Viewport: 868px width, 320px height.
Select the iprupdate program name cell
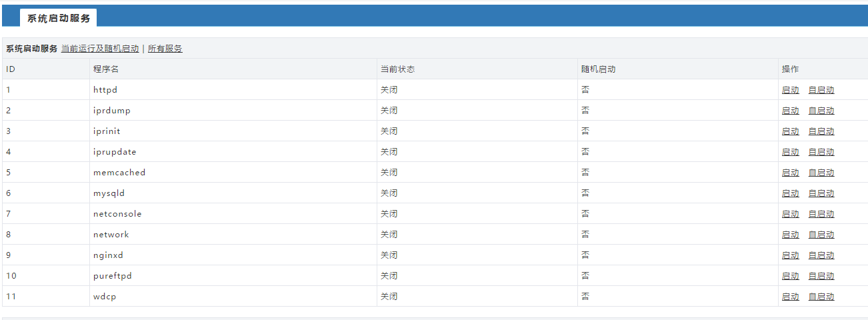233,151
